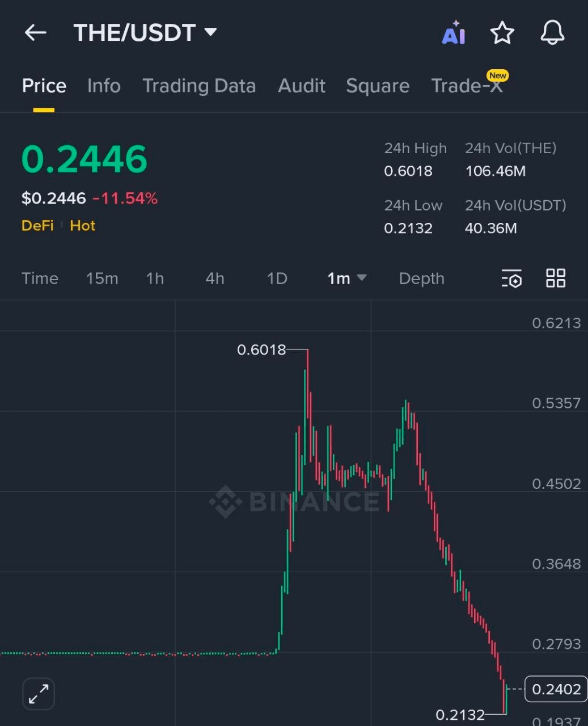The height and width of the screenshot is (726, 588).
Task: Open the THE/USDT pair selector dropdown
Action: click(145, 32)
